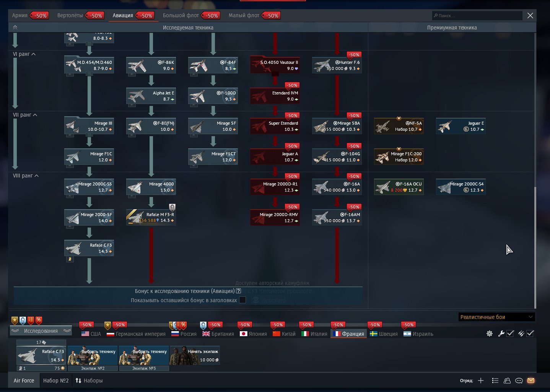This screenshot has width=550, height=392.
Task: Open the settings gear icon near nations bar
Action: pos(489,333)
